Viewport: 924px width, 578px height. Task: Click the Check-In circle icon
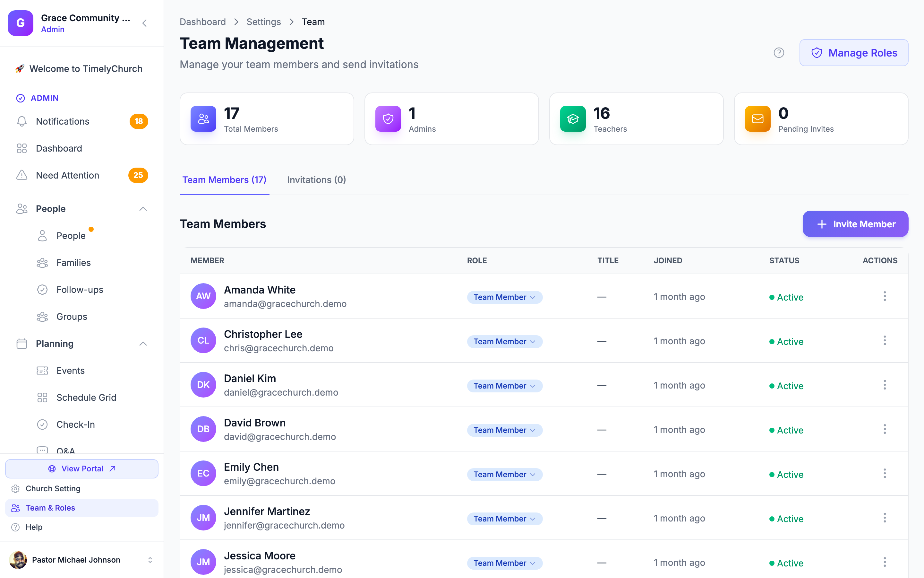pos(42,424)
